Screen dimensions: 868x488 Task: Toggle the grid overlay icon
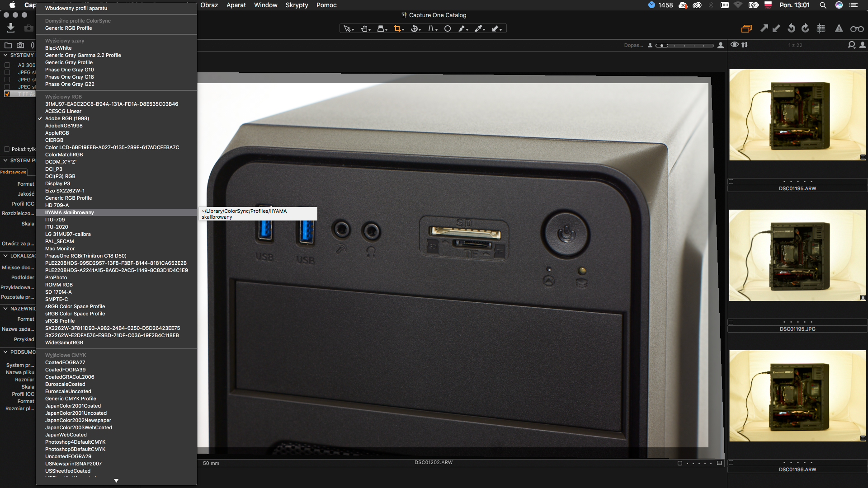[821, 28]
